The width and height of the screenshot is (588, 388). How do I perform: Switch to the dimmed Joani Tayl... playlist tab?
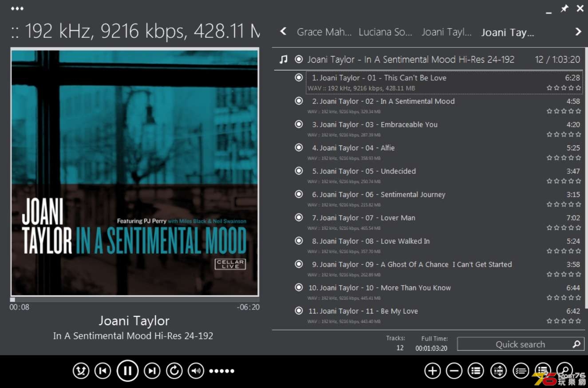point(446,32)
